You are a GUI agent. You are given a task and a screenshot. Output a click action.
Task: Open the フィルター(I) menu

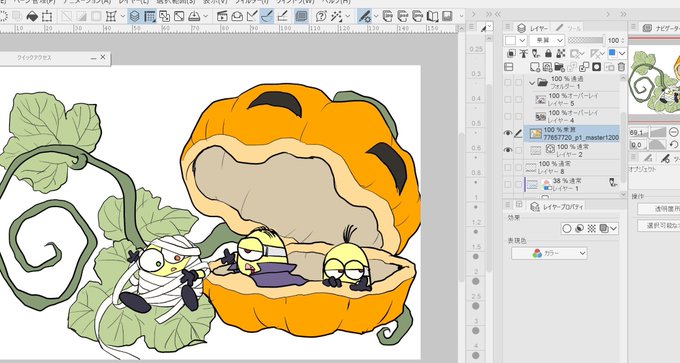[252, 2]
